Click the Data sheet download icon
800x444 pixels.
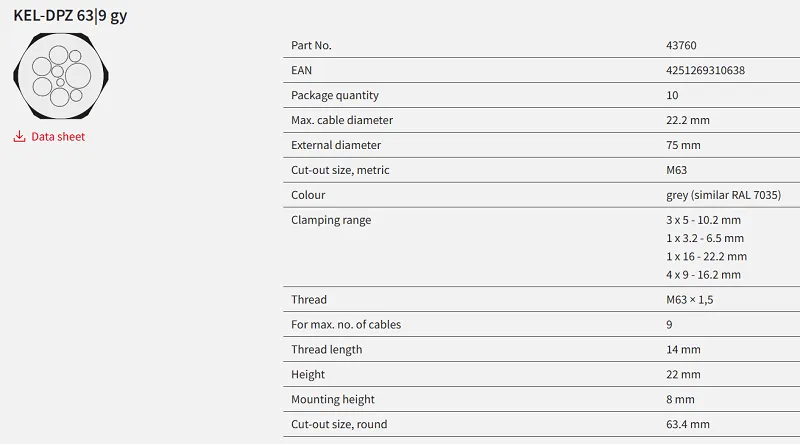pos(19,136)
